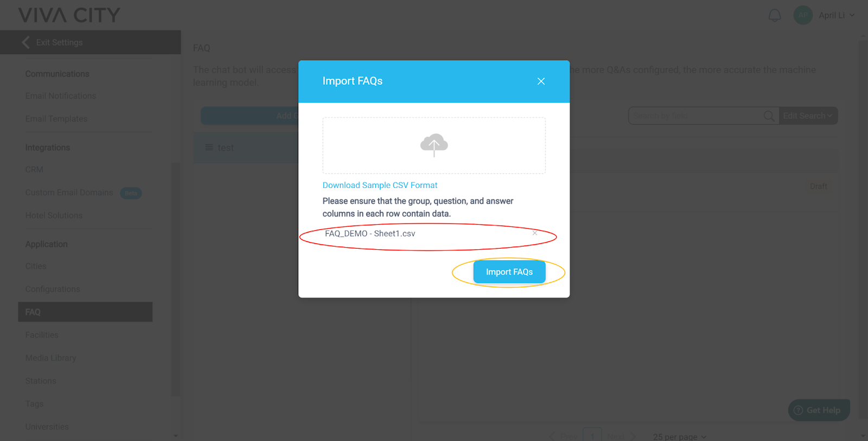This screenshot has width=868, height=441.
Task: Select Media Library in sidebar
Action: tap(51, 358)
